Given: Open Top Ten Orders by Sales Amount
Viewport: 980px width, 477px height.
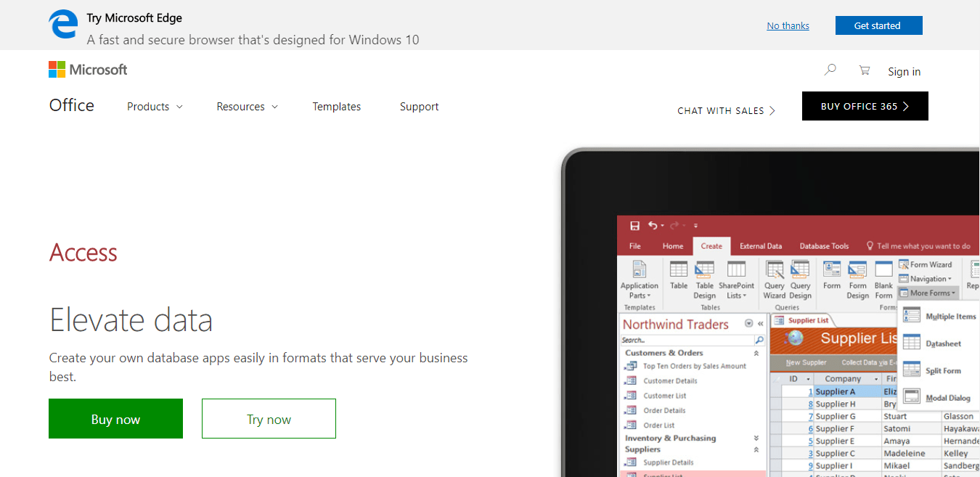Looking at the screenshot, I should coord(694,366).
